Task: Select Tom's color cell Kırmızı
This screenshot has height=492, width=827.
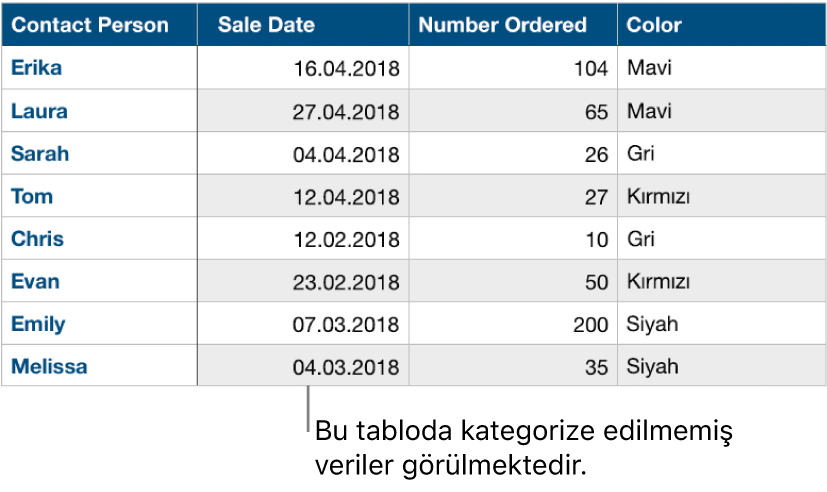Action: point(658,197)
